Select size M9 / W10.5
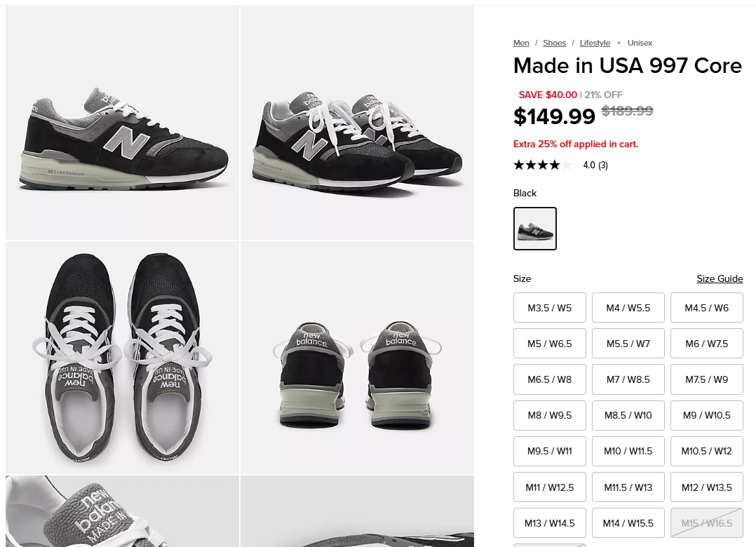This screenshot has width=756, height=547. (706, 415)
